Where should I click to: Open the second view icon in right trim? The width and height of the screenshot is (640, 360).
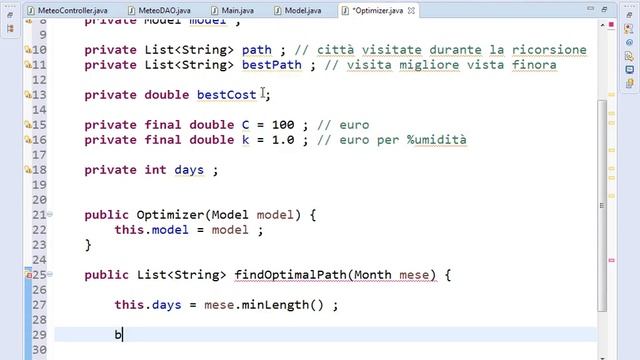point(629,29)
